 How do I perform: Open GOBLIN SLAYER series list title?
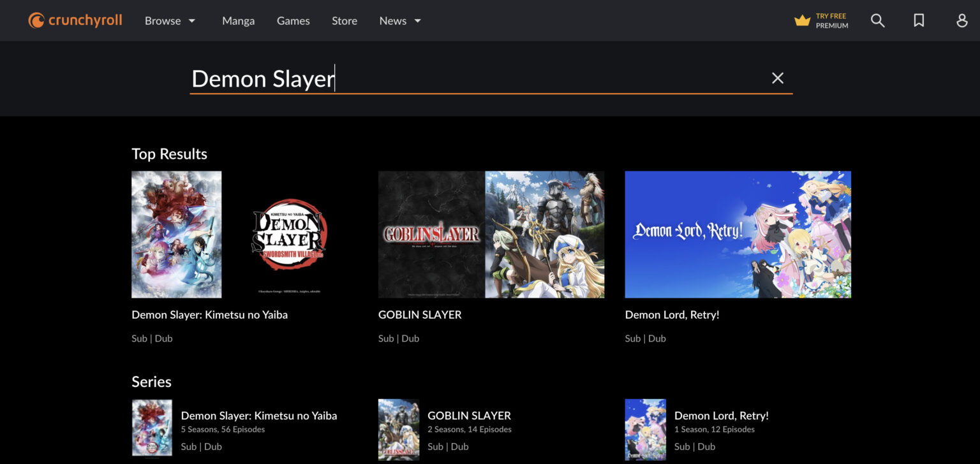(469, 416)
